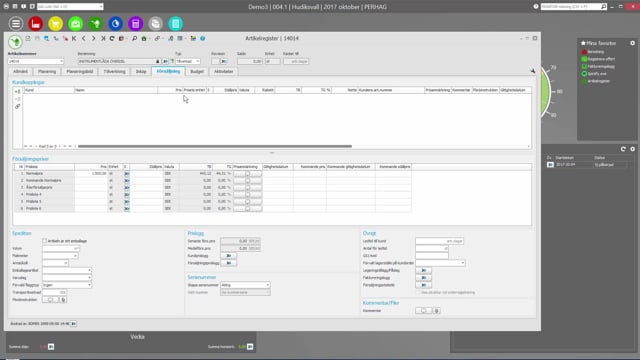Click arrow beside 'Ändrad av' status text
Screen dimensions: 640x360
73,324
